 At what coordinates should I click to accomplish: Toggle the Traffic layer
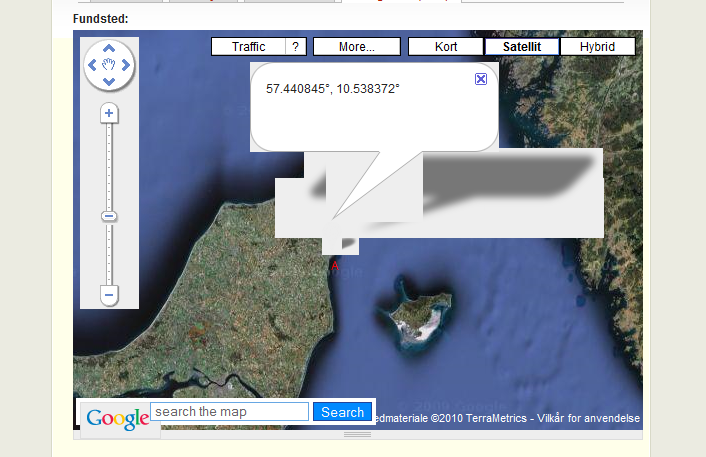[x=248, y=47]
